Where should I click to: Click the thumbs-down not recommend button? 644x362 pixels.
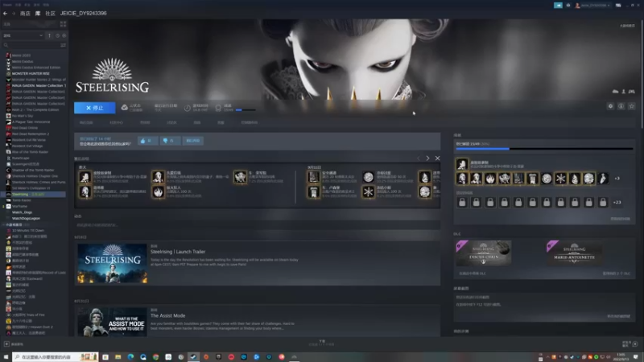click(x=170, y=141)
